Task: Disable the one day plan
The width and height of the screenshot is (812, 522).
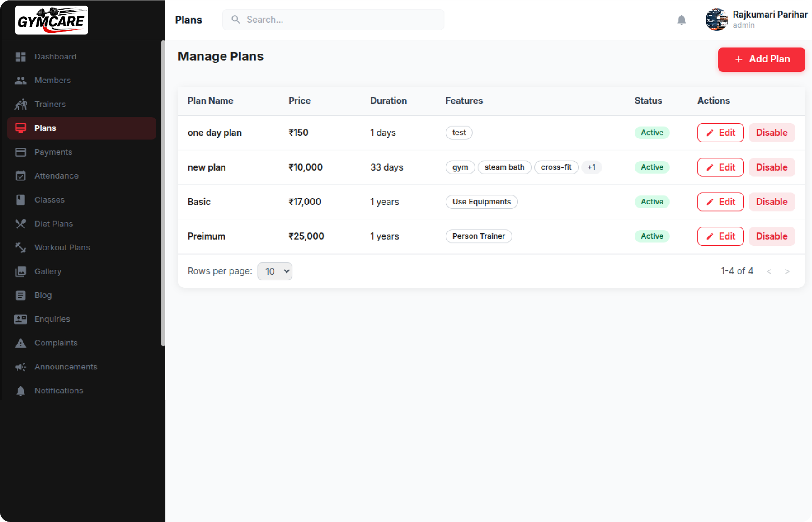Action: (x=772, y=132)
